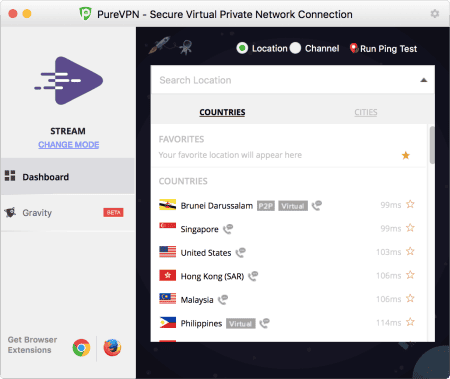Favorite Brunei Darussalam with its star
450x379 pixels.
[410, 204]
